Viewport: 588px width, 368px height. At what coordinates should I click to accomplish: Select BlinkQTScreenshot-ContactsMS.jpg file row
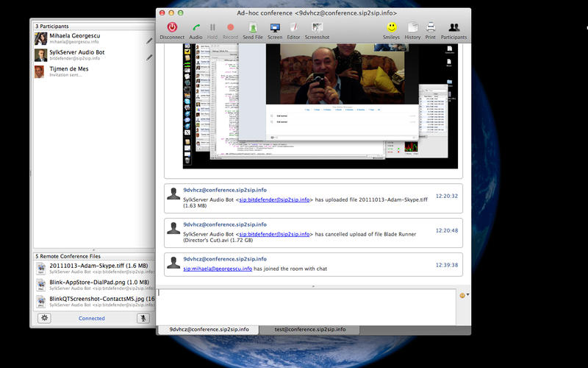(x=94, y=301)
